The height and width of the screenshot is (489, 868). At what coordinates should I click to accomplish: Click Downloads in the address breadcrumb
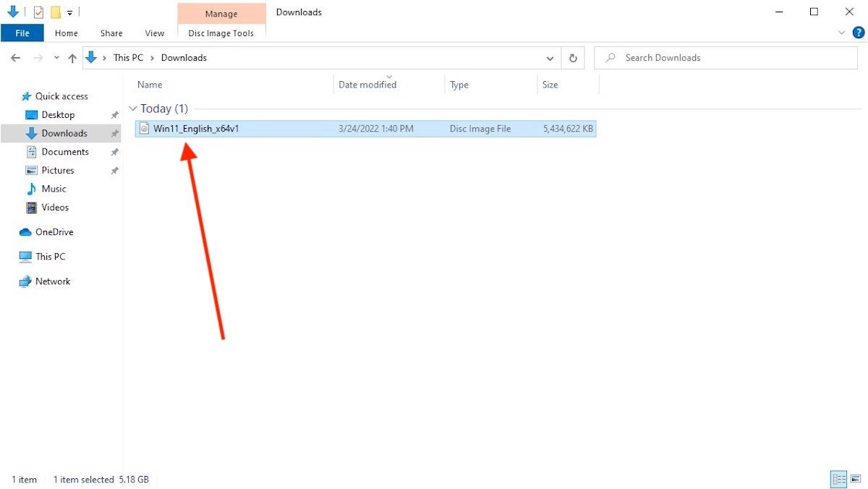(x=184, y=58)
